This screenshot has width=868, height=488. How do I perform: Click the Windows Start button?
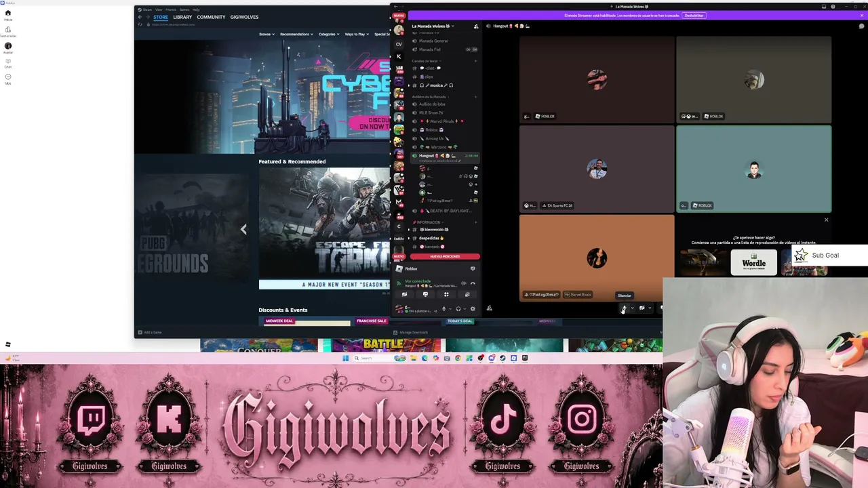345,358
